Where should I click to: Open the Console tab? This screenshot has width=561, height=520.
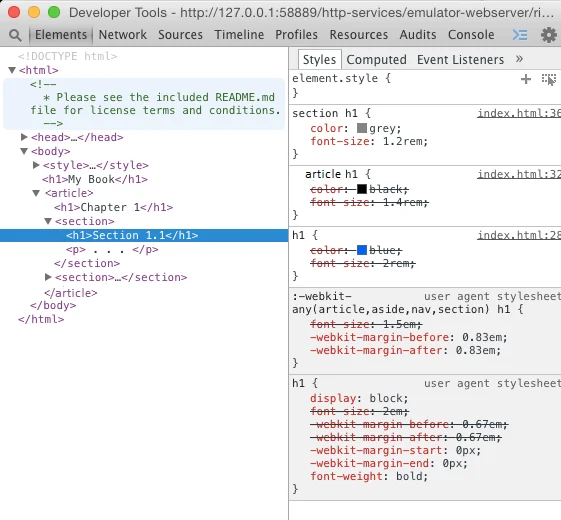(471, 35)
